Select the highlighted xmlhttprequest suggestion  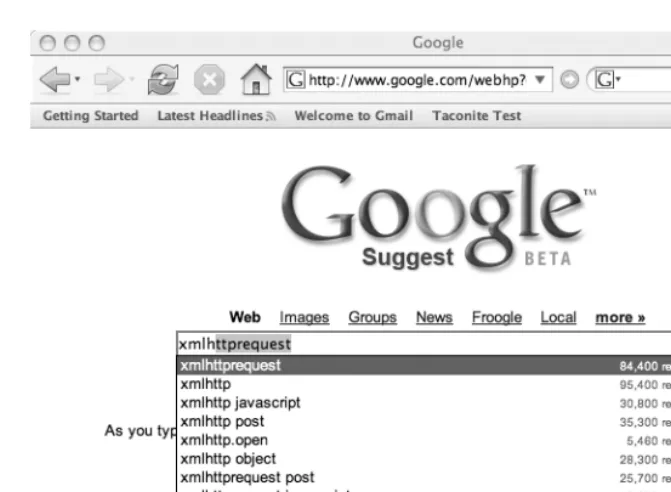pos(424,365)
